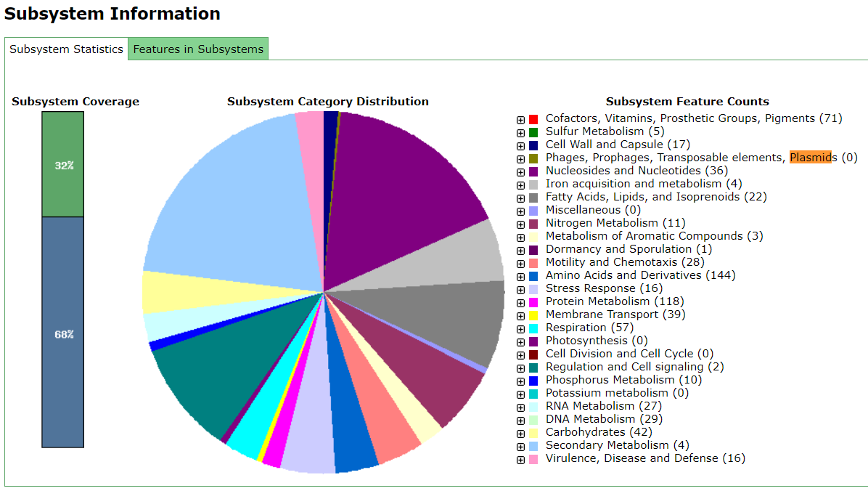Click magenta Protein Metabolism color swatch
868x499 pixels.
[533, 302]
